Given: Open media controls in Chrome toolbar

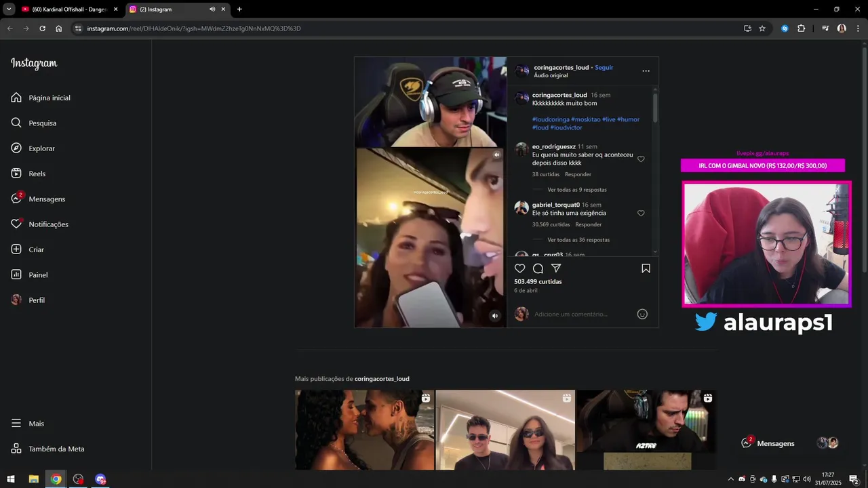Looking at the screenshot, I should coord(825,28).
